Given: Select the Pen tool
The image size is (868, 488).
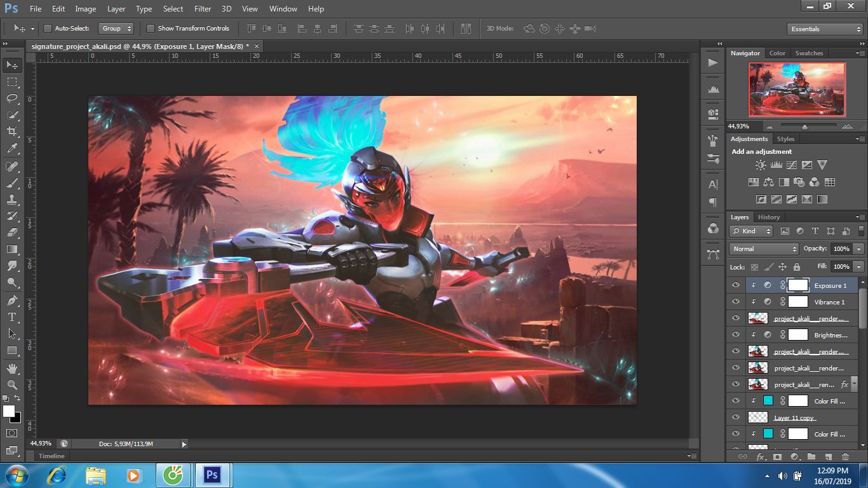Looking at the screenshot, I should tap(12, 301).
